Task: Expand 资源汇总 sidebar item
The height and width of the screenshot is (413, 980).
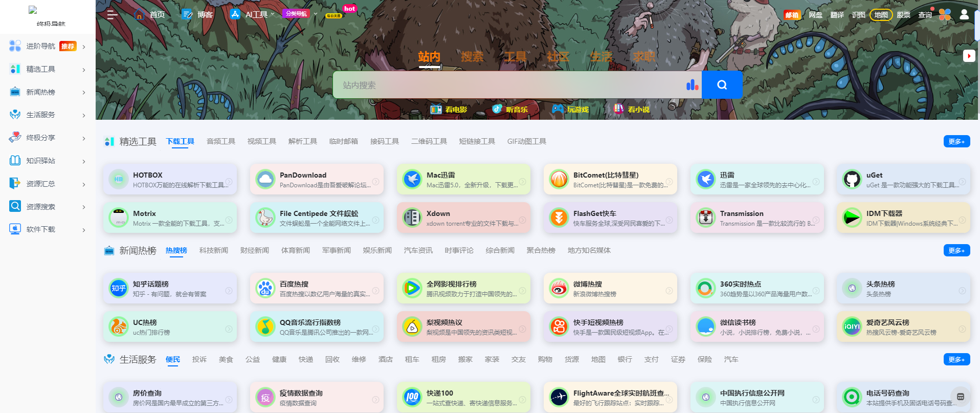Action: click(x=48, y=184)
